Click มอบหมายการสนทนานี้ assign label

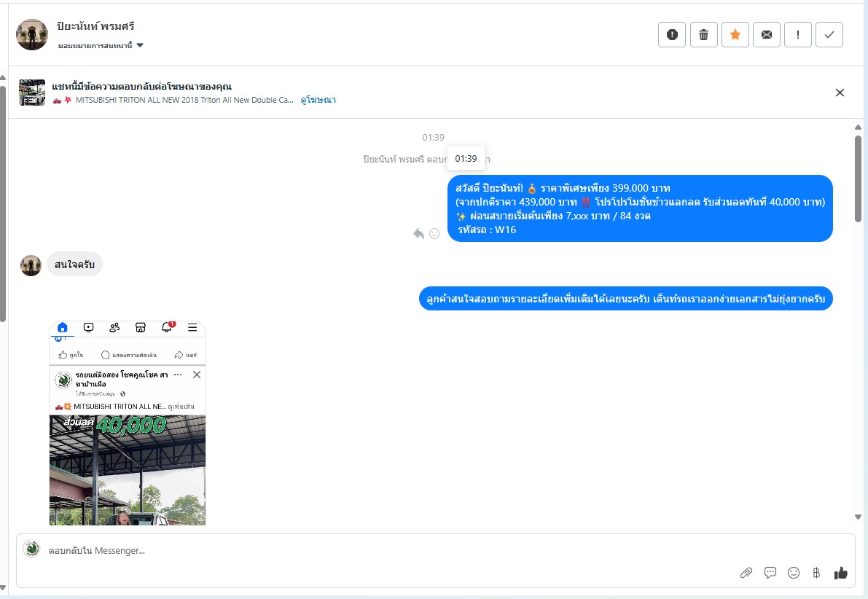pyautogui.click(x=95, y=45)
